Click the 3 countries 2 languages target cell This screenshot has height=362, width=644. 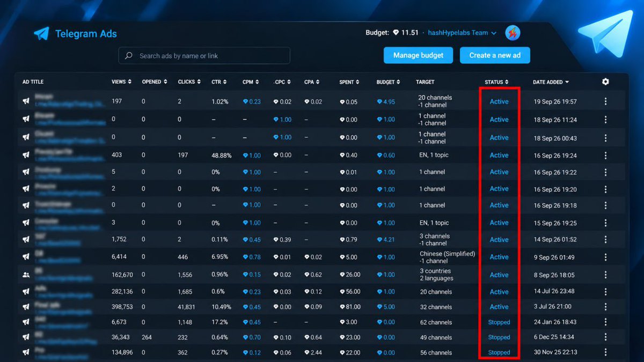(436, 275)
